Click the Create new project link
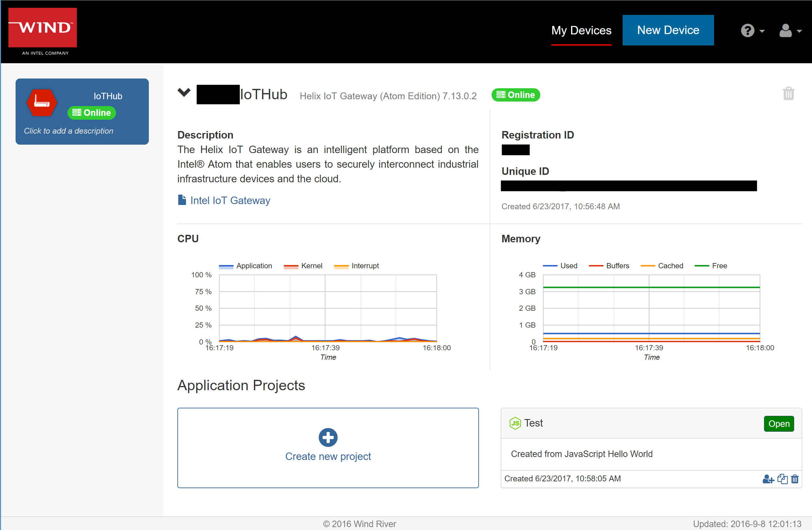 328,456
